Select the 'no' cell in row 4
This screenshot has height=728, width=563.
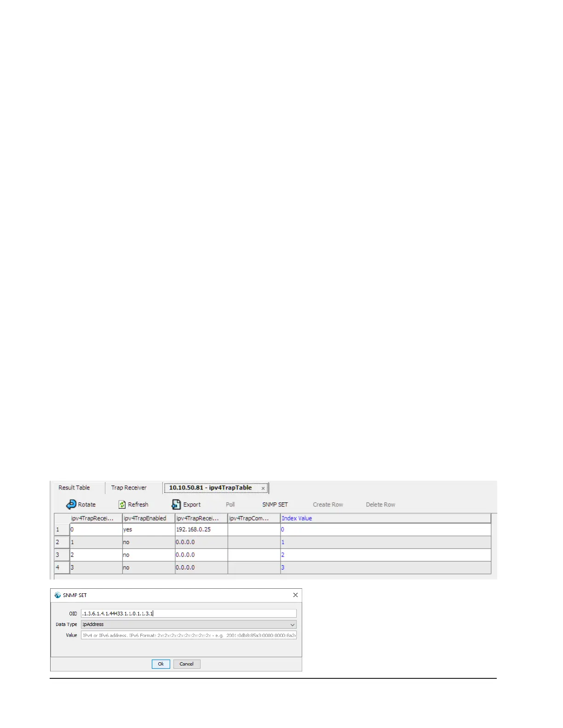point(149,568)
